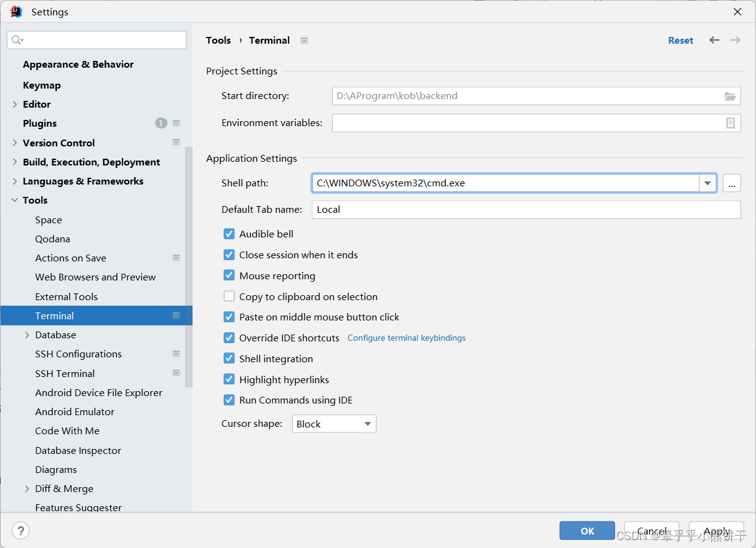This screenshot has width=756, height=548.
Task: Select SSH Configurations in the settings tree
Action: (78, 354)
